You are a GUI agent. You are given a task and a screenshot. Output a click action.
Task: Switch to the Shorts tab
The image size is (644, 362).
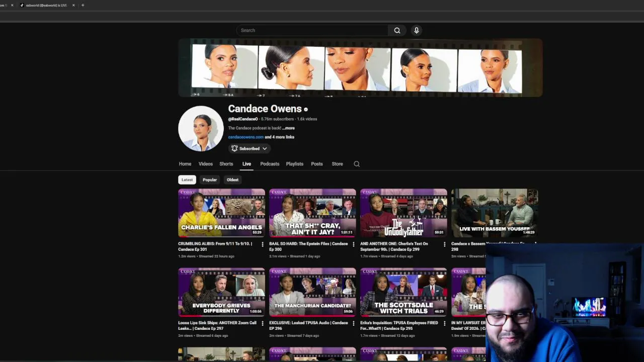coord(226,164)
